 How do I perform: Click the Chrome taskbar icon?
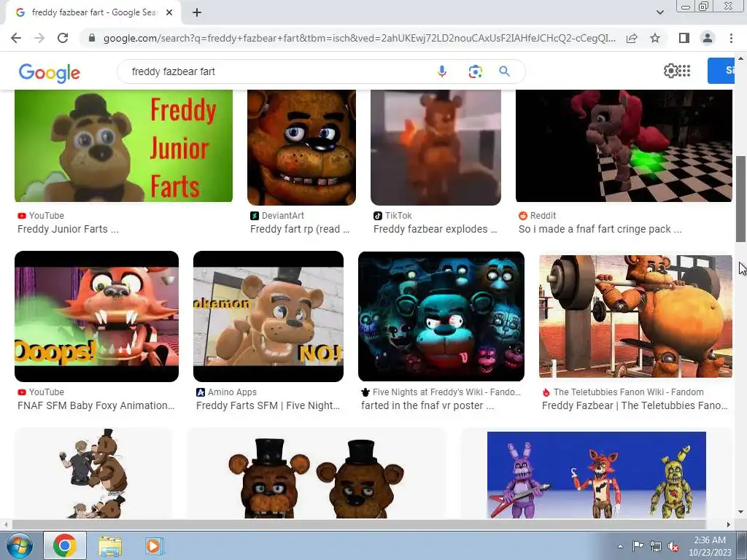pyautogui.click(x=65, y=545)
